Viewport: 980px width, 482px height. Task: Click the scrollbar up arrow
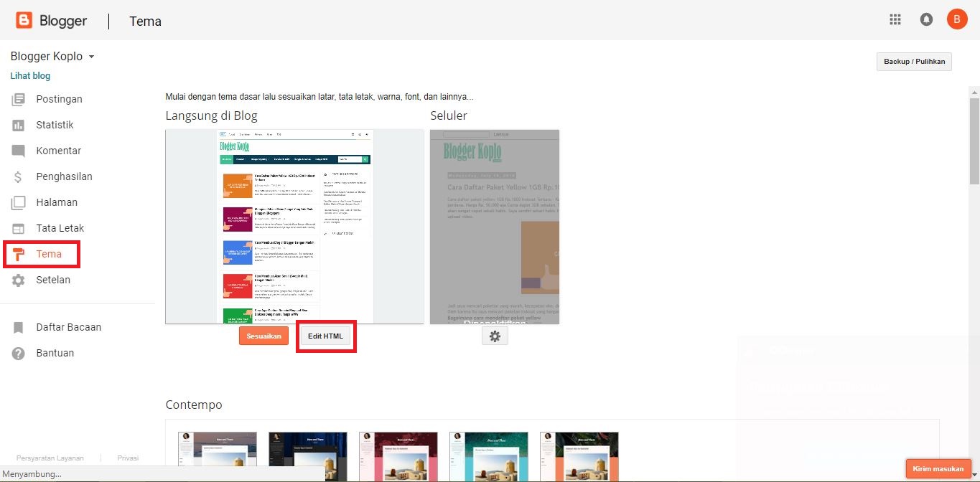pos(974,92)
